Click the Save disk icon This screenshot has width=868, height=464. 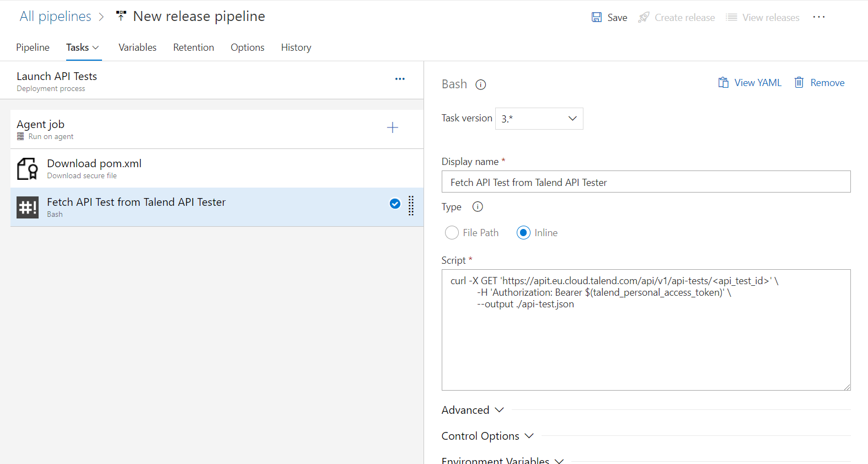click(x=597, y=17)
